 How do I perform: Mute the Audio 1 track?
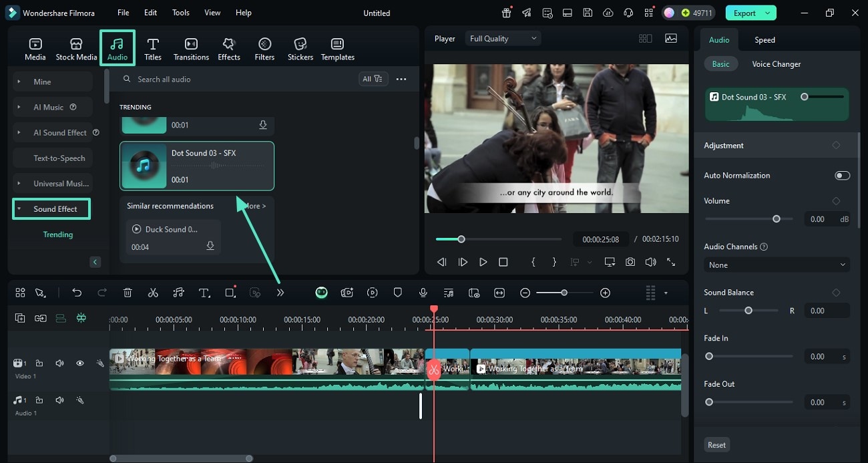59,400
